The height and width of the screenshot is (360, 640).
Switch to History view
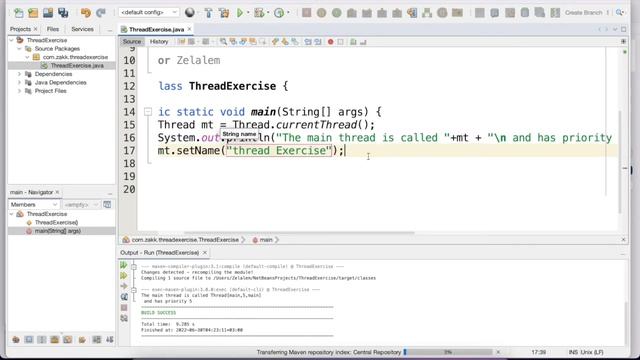coord(159,42)
